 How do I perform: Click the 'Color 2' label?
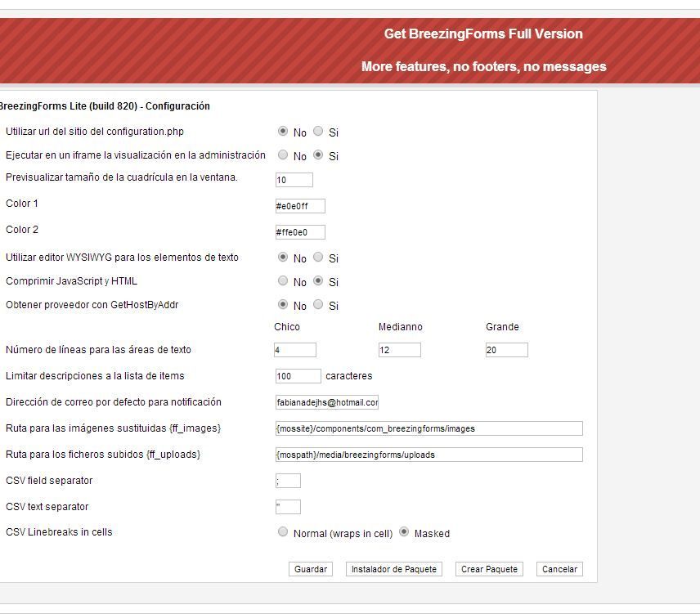[x=22, y=230]
